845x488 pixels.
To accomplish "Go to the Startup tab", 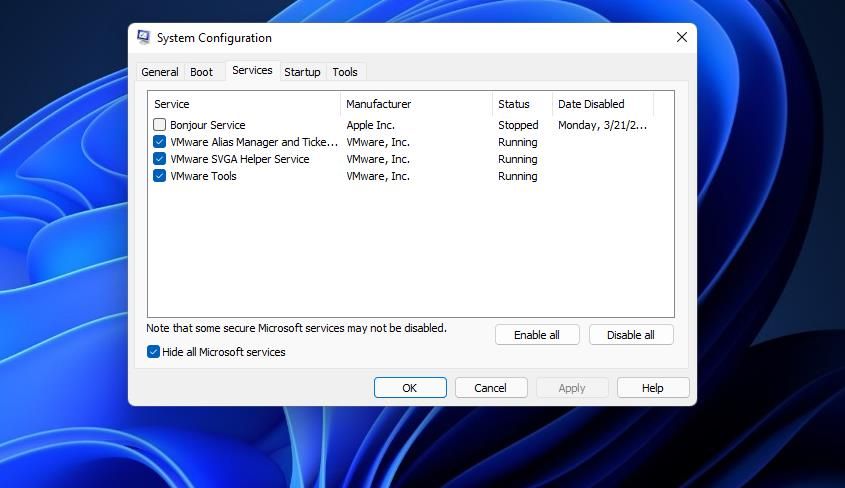I will click(302, 72).
